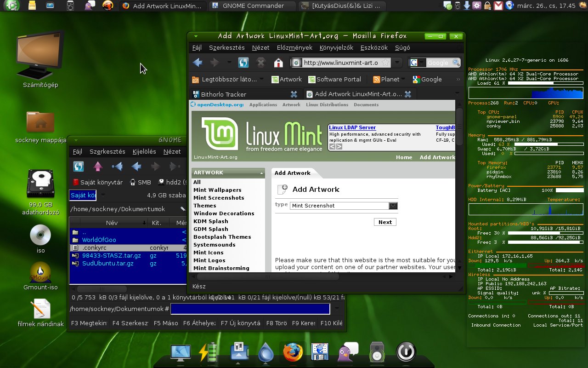Image resolution: width=588 pixels, height=368 pixels.
Task: Click GNOME Commander's go-to-first arrow icon
Action: coord(117,167)
